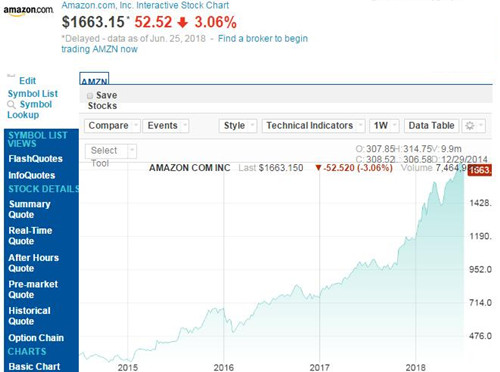Open the Select Tool dropdown
Image resolution: width=500 pixels, height=372 pixels.
(x=110, y=151)
